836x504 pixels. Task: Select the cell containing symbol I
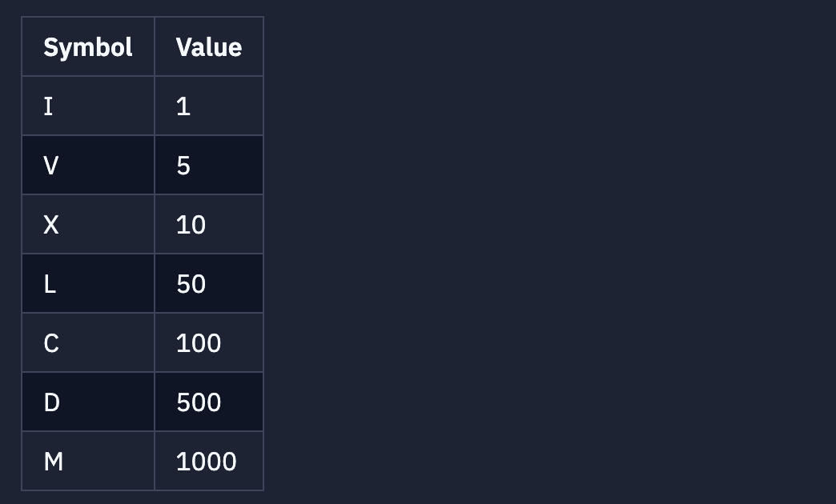click(88, 106)
